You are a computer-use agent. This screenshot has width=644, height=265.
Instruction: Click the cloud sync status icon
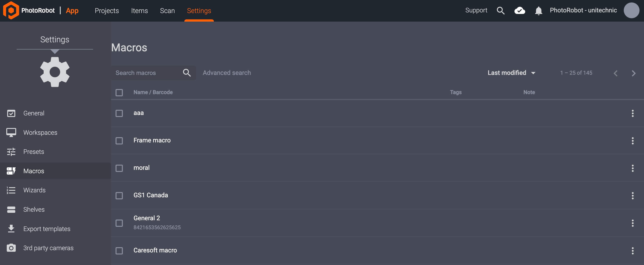point(519,11)
